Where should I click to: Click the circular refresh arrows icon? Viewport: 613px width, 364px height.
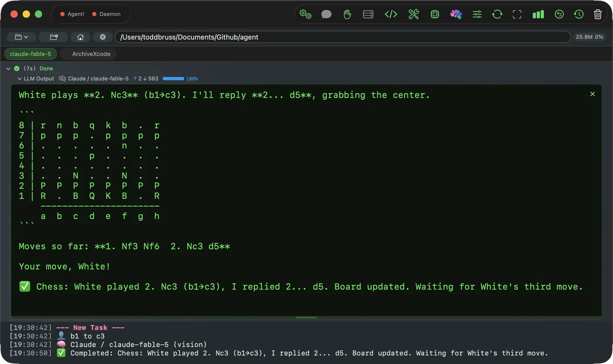pos(497,14)
